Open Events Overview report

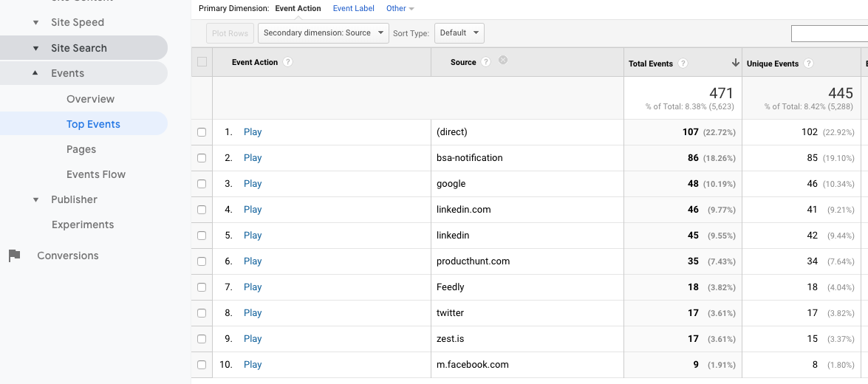click(90, 99)
